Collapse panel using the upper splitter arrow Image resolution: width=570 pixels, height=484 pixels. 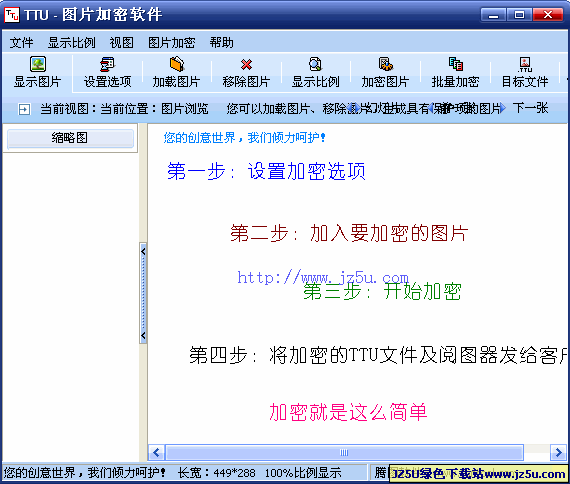(x=143, y=251)
